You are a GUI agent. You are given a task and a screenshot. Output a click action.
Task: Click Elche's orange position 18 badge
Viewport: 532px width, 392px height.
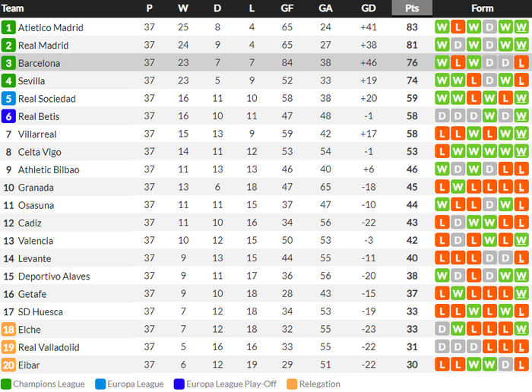[8, 329]
